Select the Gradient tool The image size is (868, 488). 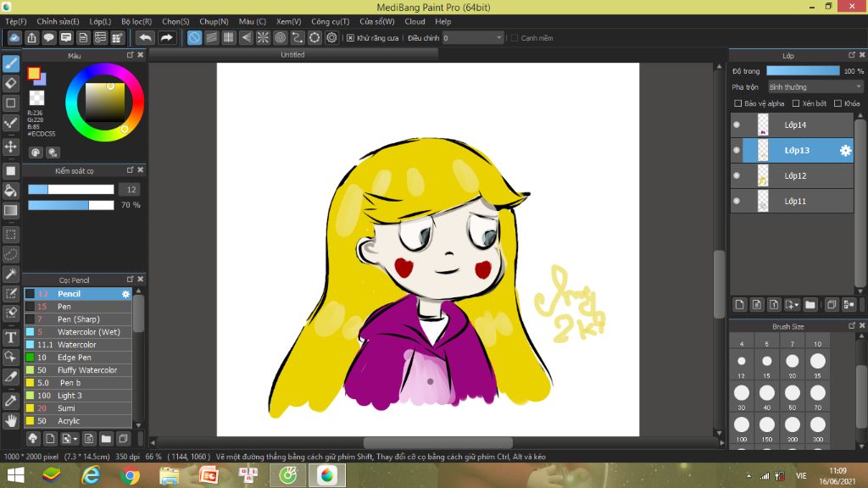tap(11, 210)
